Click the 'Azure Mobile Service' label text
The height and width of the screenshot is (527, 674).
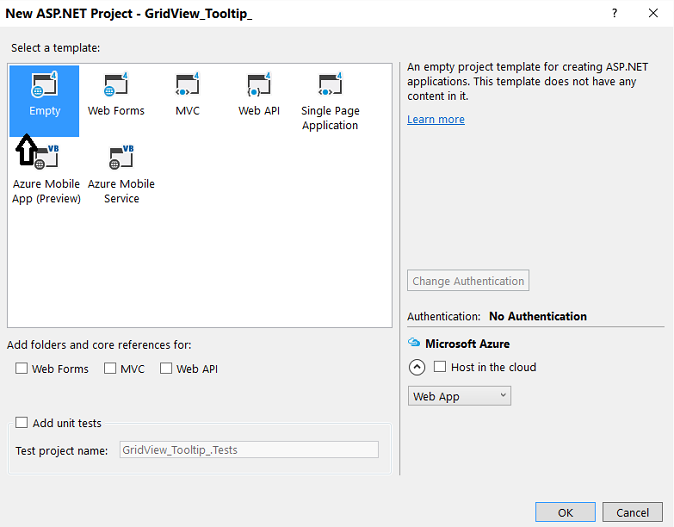tap(121, 191)
